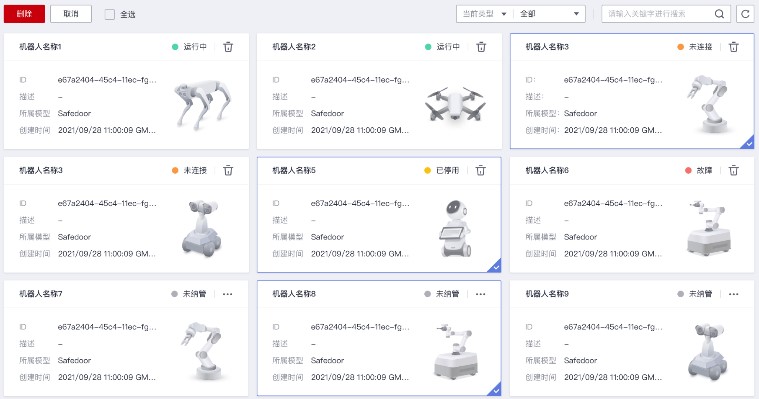Viewport: 759px width, 399px height.
Task: Click 故障 status on 机器人名称6
Action: 698,170
